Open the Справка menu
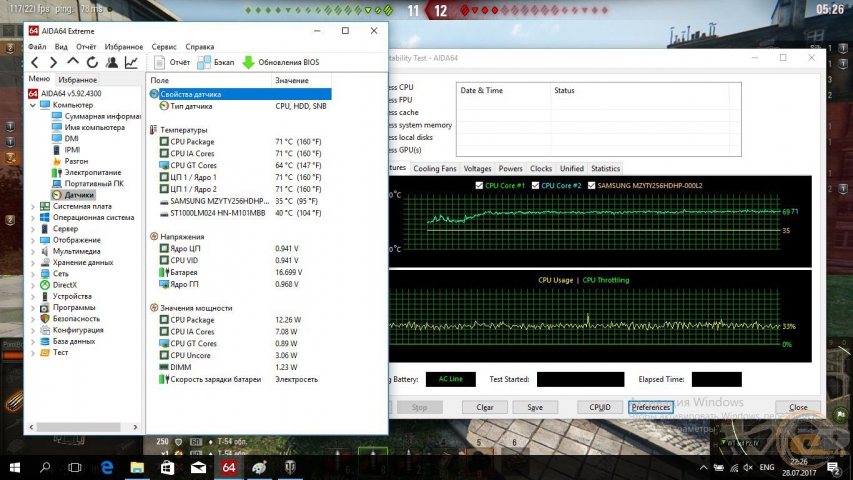This screenshot has height=480, width=853. [200, 47]
